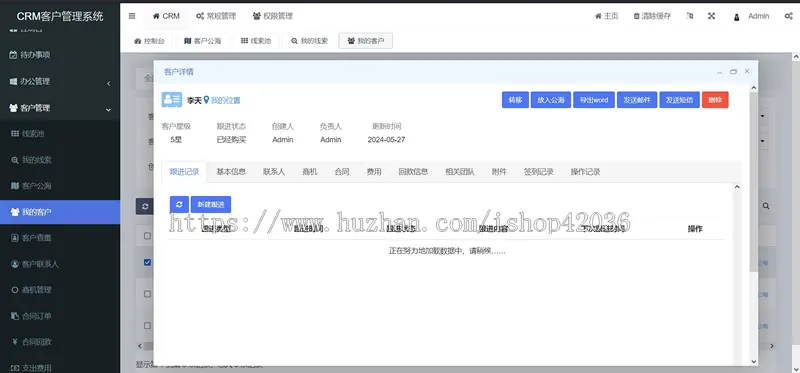Toggle the checked row checkbox in background table
Image resolution: width=800 pixels, height=373 pixels.
coord(147,262)
